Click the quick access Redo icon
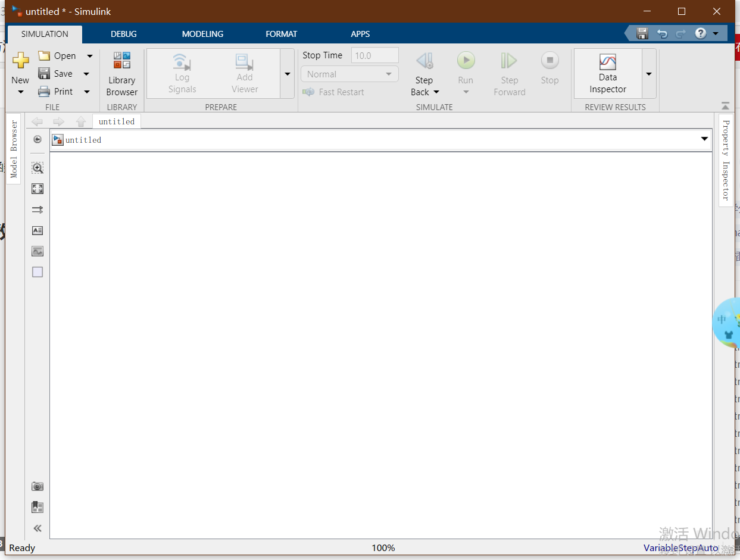The width and height of the screenshot is (740, 560). tap(681, 33)
